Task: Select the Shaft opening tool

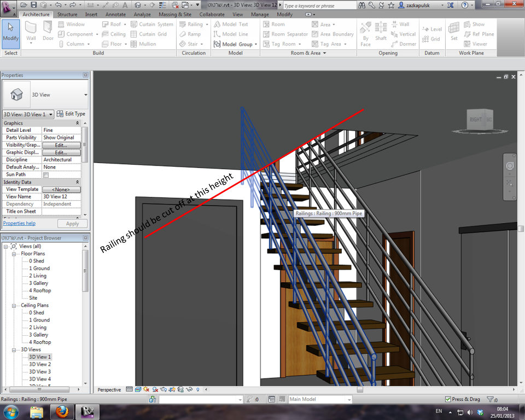Action: (x=381, y=31)
